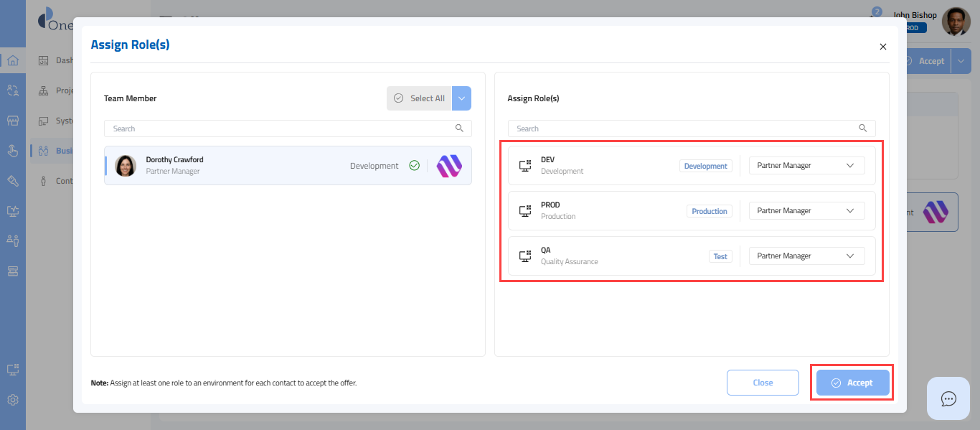980x430 pixels.
Task: Click Dorothy Crawford's company logo icon
Action: (449, 166)
